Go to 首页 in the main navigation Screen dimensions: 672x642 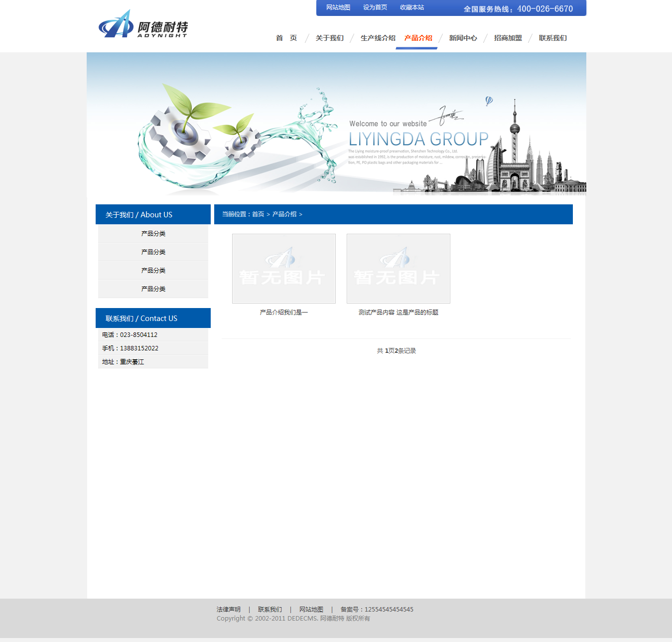(286, 38)
